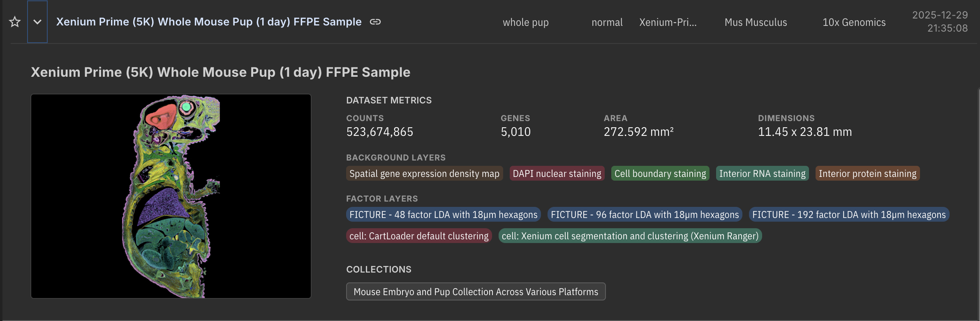Pick Xenium Ranger cell segmentation clustering tag
Viewport: 980px width, 321px height.
click(x=630, y=236)
